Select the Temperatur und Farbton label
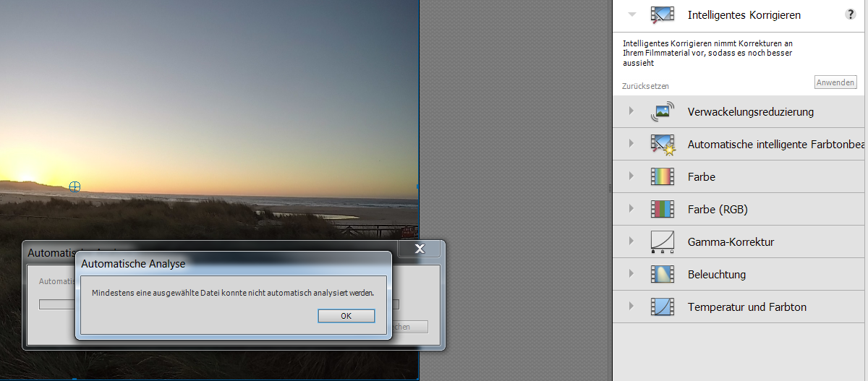868x381 pixels. click(747, 307)
